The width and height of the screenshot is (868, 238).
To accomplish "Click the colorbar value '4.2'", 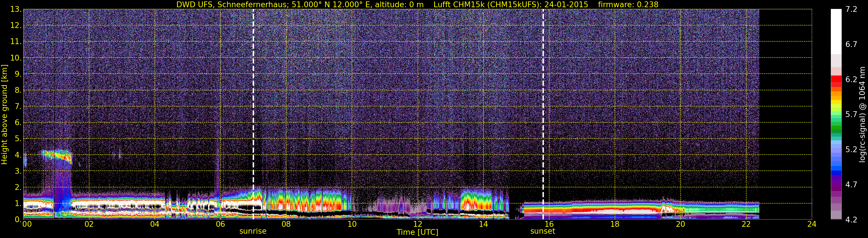I will click(x=851, y=220).
